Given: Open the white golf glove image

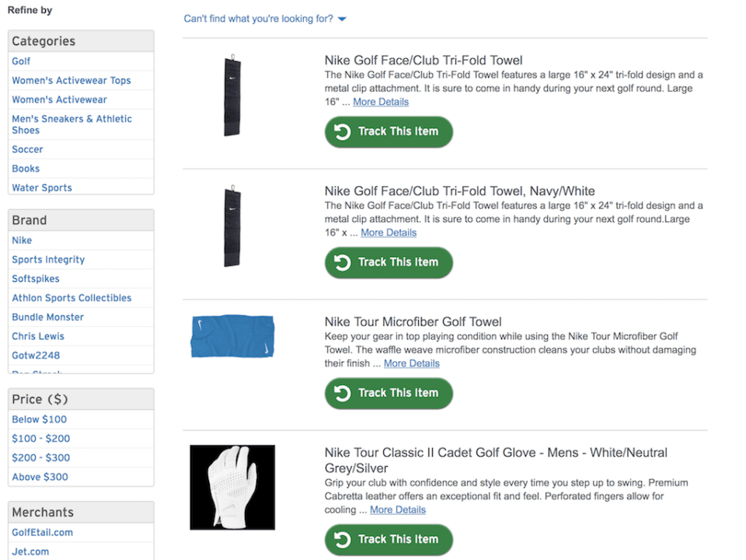Looking at the screenshot, I should (x=232, y=487).
